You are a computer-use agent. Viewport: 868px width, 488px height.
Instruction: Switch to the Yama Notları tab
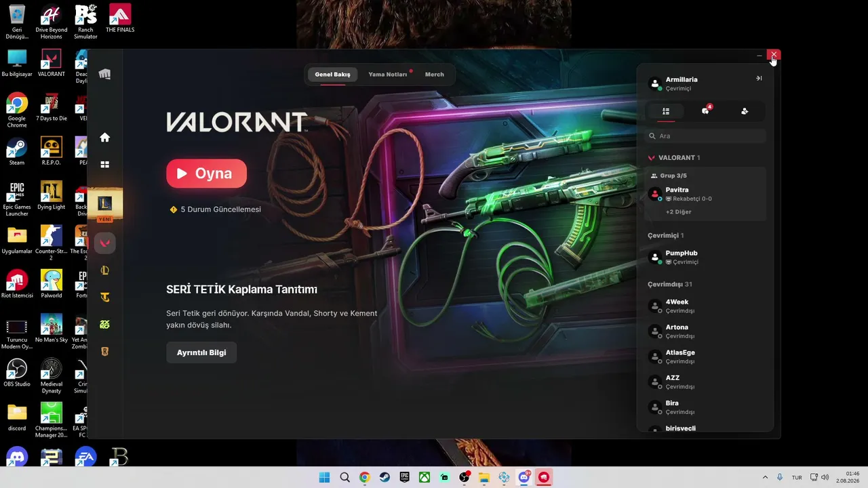coord(388,75)
